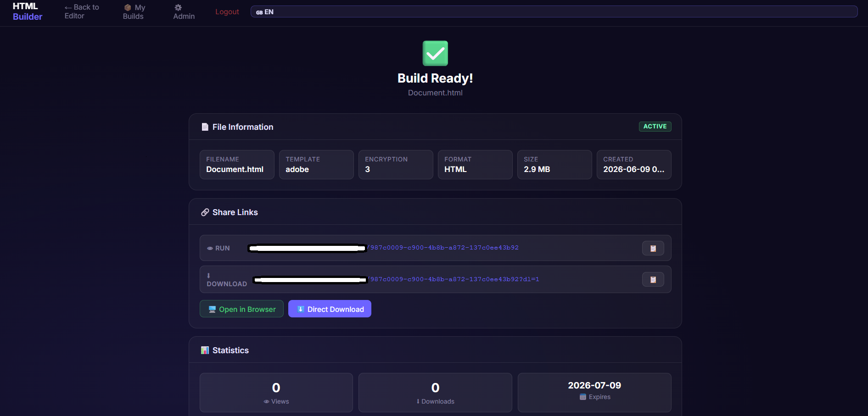Viewport: 868px width, 416px height.
Task: Click the HTML Builder logo
Action: pos(27,11)
